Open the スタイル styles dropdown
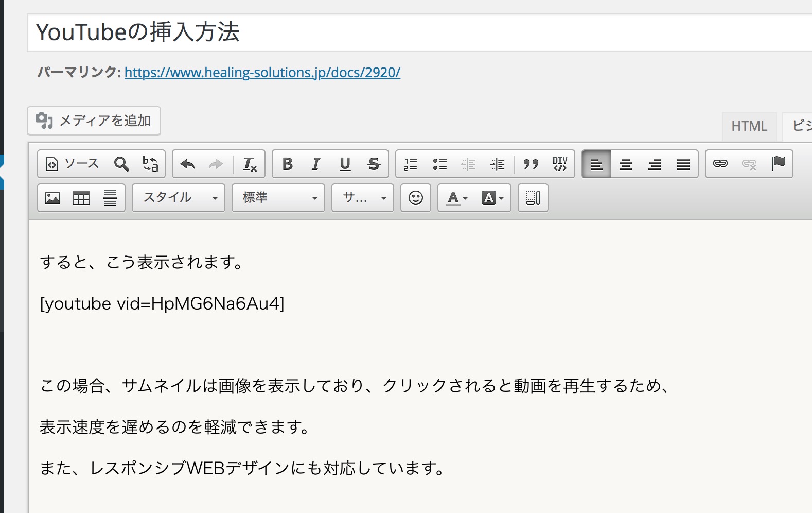This screenshot has height=513, width=812. [178, 198]
